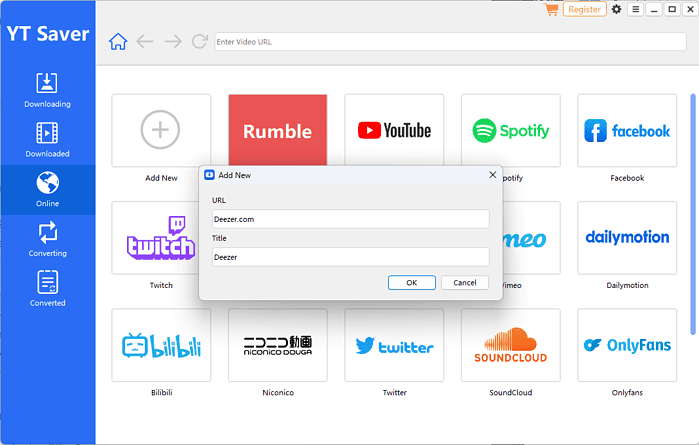The width and height of the screenshot is (699, 445).
Task: Open the YouTube site thumbnail
Action: 394,131
